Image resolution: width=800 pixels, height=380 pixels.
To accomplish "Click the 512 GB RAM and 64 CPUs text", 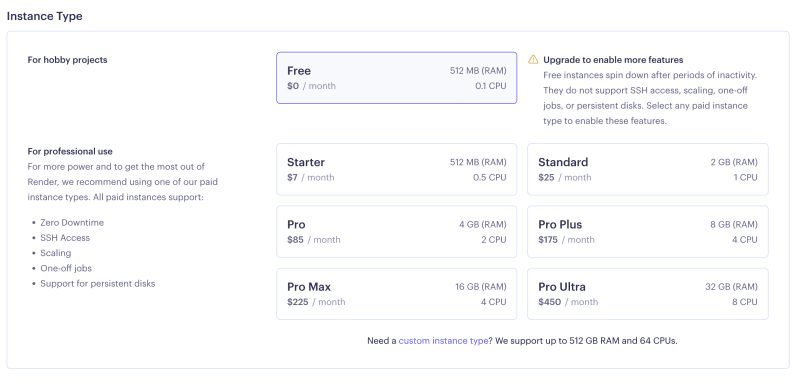I will click(623, 341).
